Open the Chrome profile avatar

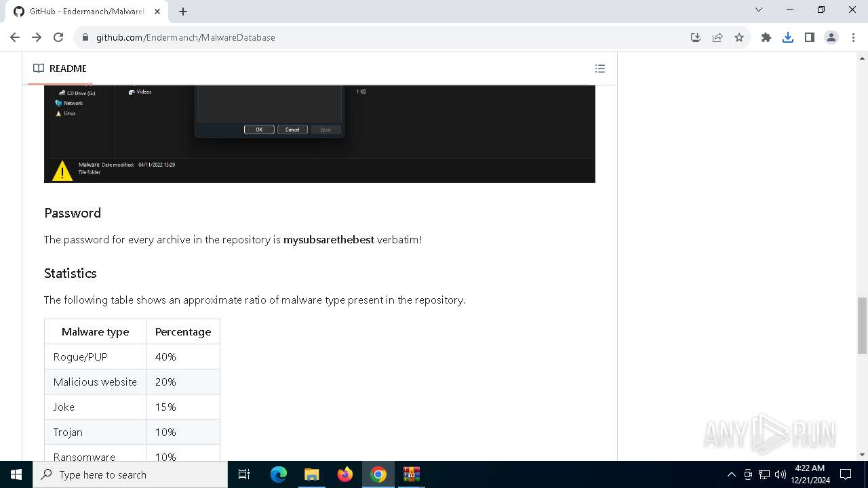click(831, 37)
